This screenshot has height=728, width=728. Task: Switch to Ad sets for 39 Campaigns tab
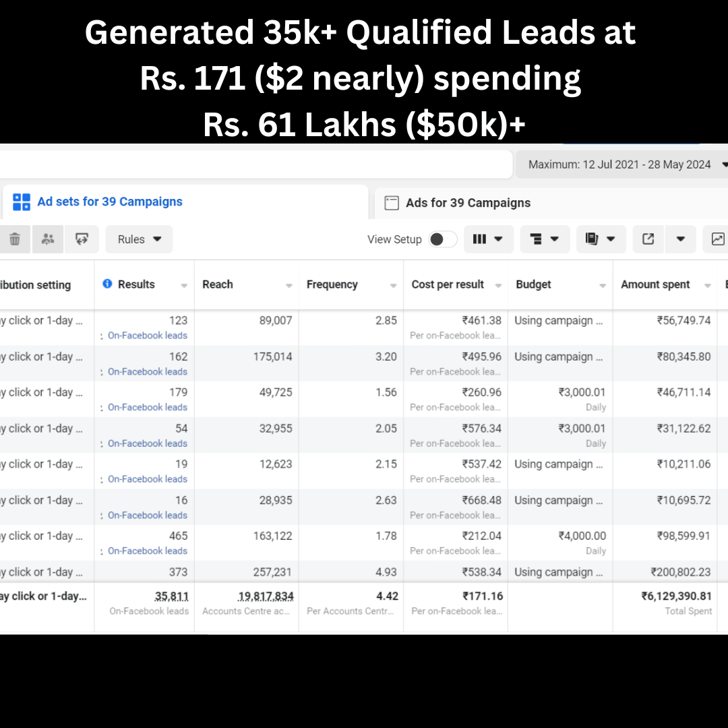coord(109,202)
